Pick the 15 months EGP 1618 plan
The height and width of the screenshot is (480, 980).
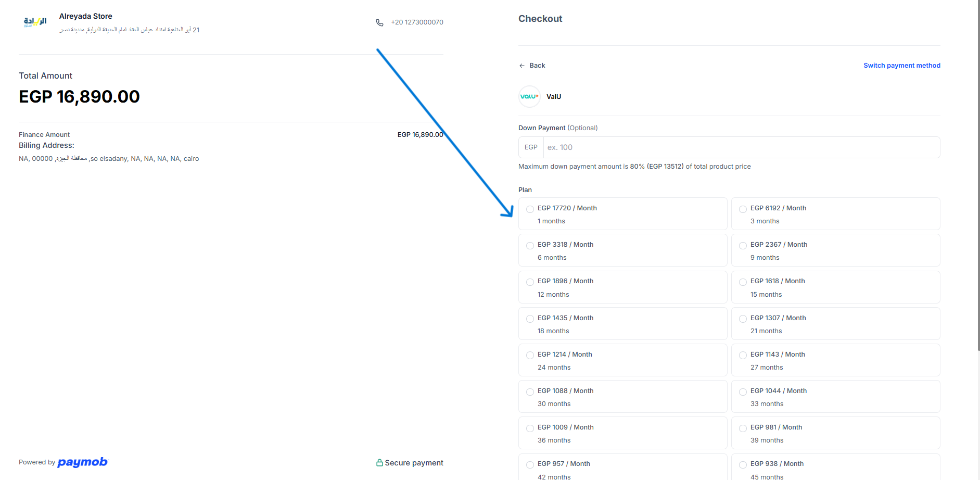point(743,282)
